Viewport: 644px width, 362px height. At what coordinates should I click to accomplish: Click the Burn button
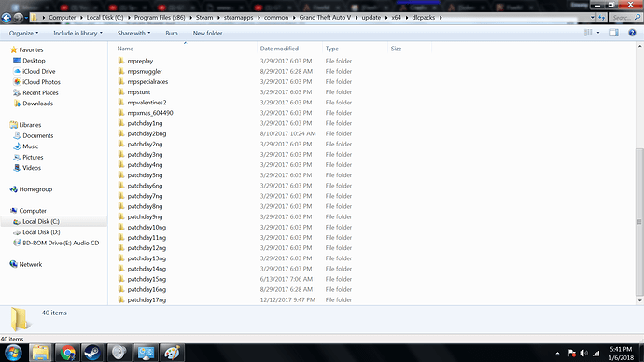click(172, 33)
